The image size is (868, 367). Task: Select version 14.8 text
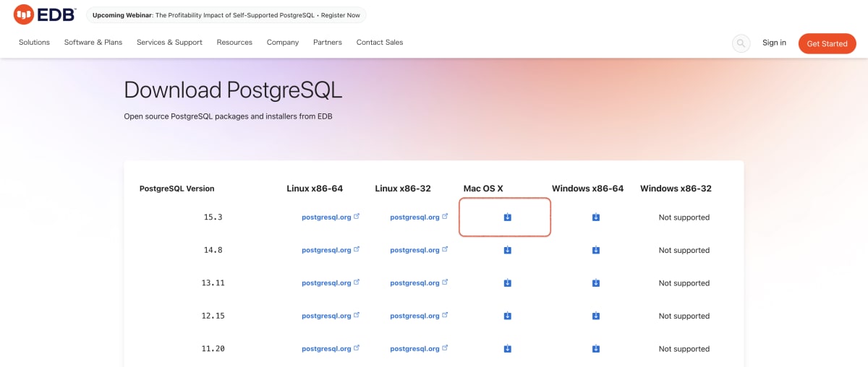213,250
